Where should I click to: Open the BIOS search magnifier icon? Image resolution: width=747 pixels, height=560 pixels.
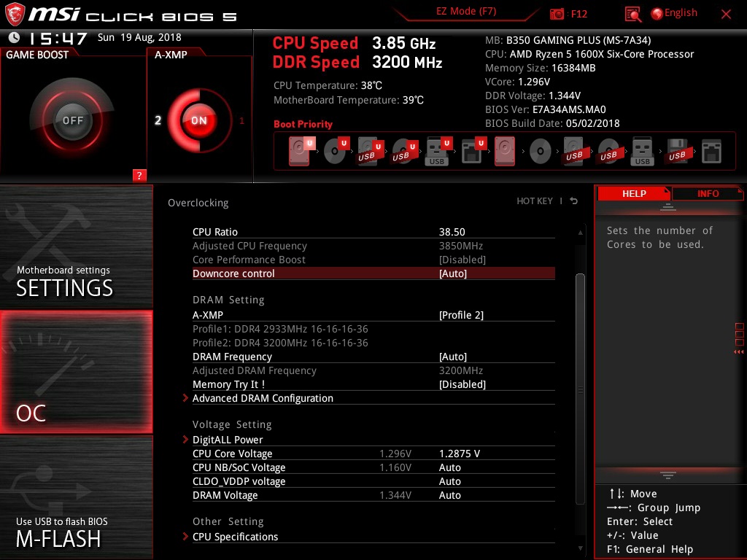[632, 15]
